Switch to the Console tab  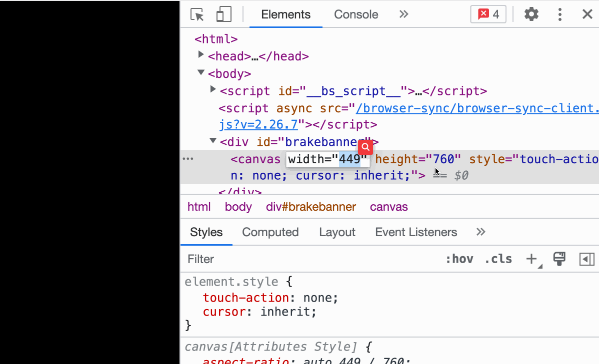click(356, 14)
